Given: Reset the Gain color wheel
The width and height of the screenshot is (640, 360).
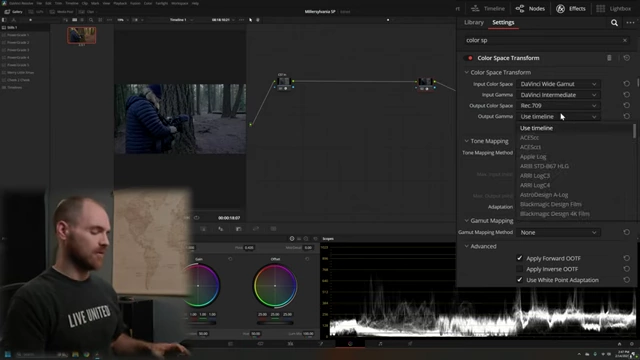Looking at the screenshot, I should pos(230,259).
